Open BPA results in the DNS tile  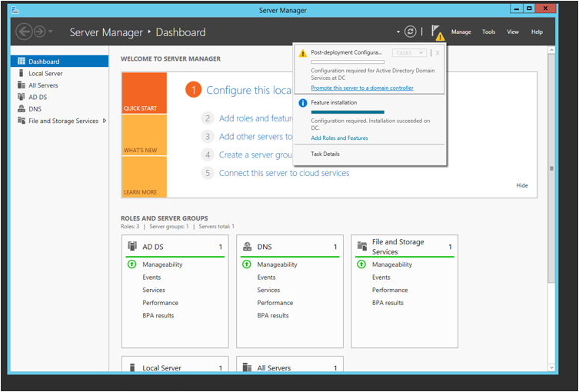pyautogui.click(x=273, y=316)
